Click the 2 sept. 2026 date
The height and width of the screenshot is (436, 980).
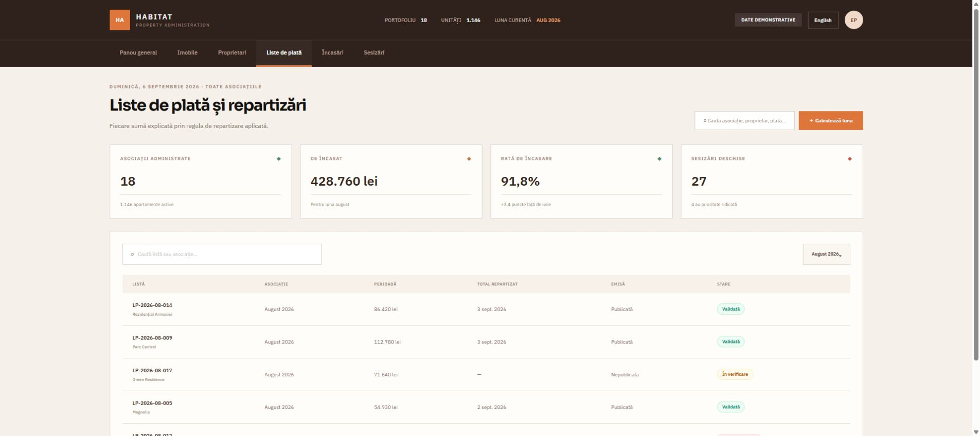[491, 407]
